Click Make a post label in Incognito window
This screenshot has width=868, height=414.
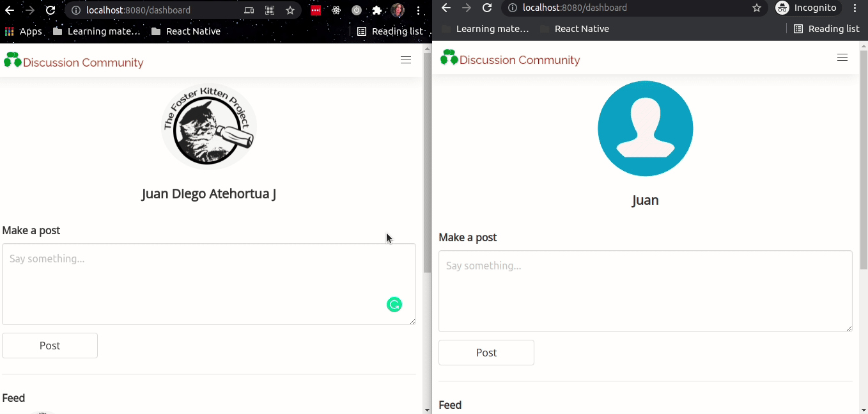click(468, 237)
